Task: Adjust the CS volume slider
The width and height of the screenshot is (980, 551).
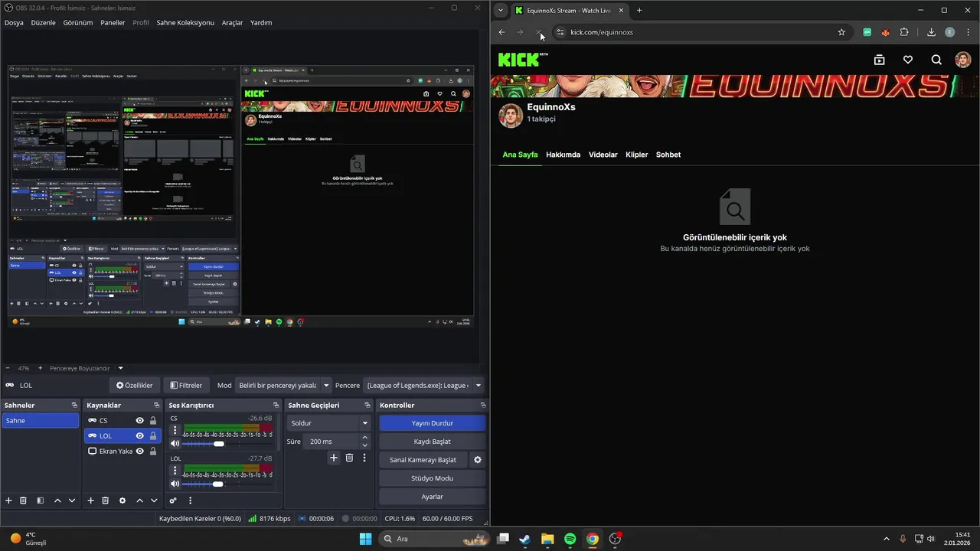Action: point(219,444)
